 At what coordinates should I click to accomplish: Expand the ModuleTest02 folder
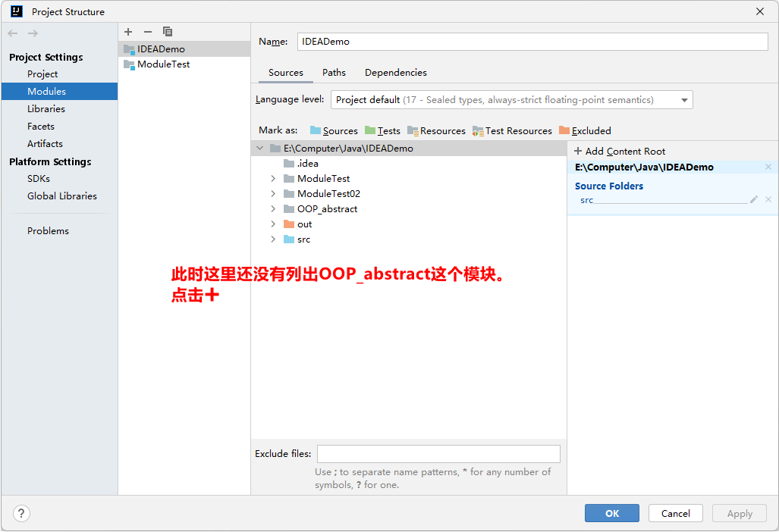click(x=273, y=193)
